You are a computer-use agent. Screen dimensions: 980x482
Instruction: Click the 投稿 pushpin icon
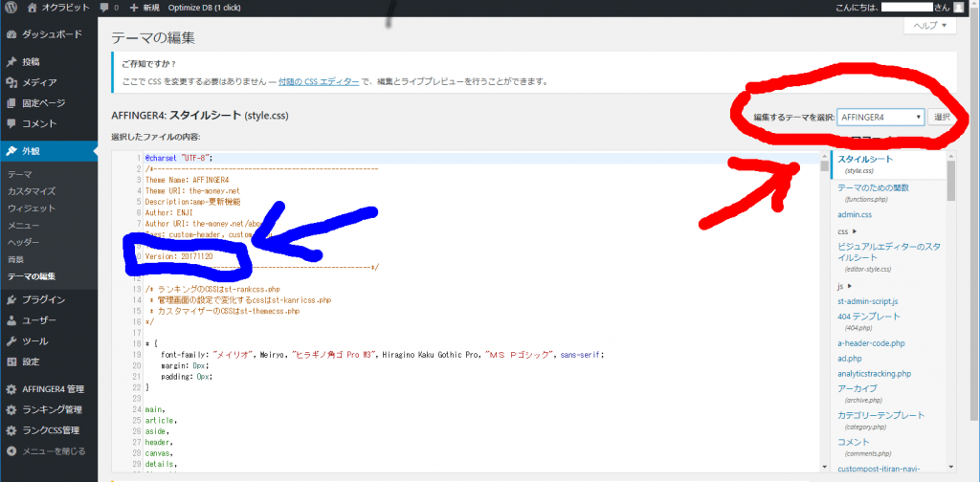pyautogui.click(x=11, y=62)
